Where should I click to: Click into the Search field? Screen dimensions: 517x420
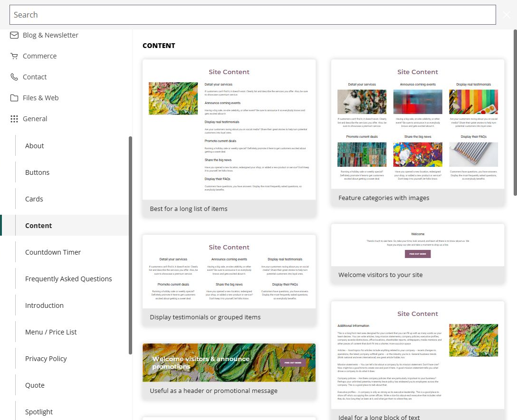[253, 15]
